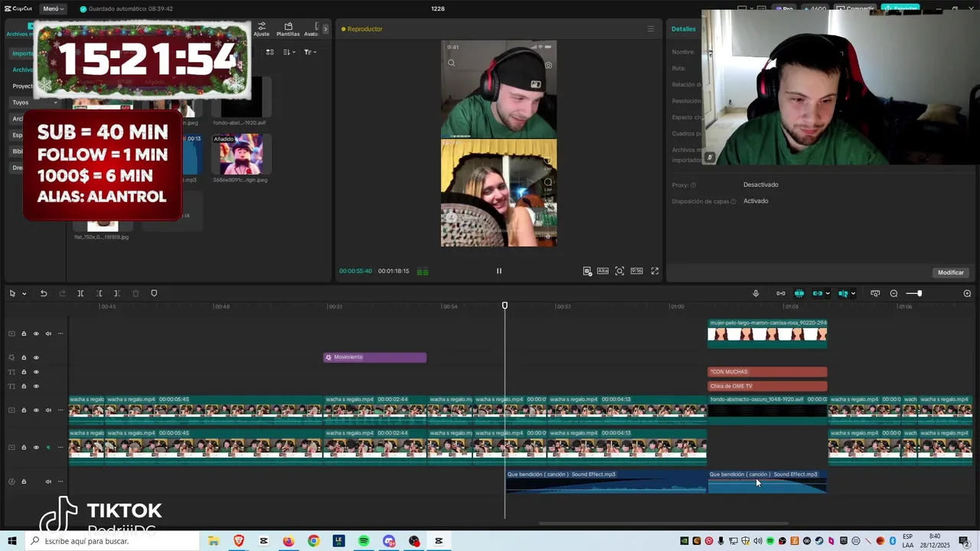The width and height of the screenshot is (980, 551).
Task: Toggle main track magnet
Action: [x=781, y=293]
